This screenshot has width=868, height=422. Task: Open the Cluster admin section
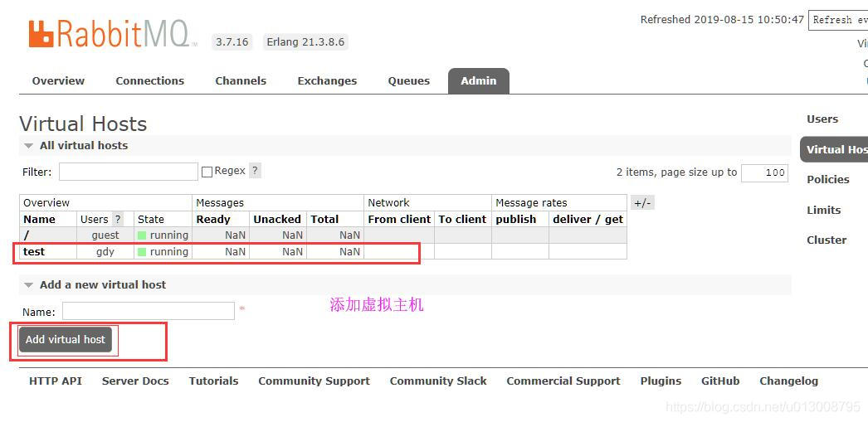click(x=827, y=240)
